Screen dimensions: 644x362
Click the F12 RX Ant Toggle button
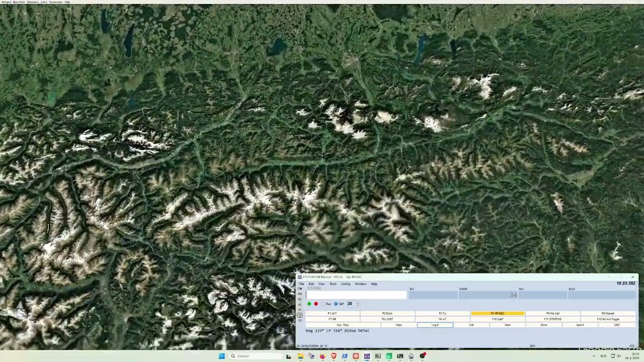click(608, 319)
